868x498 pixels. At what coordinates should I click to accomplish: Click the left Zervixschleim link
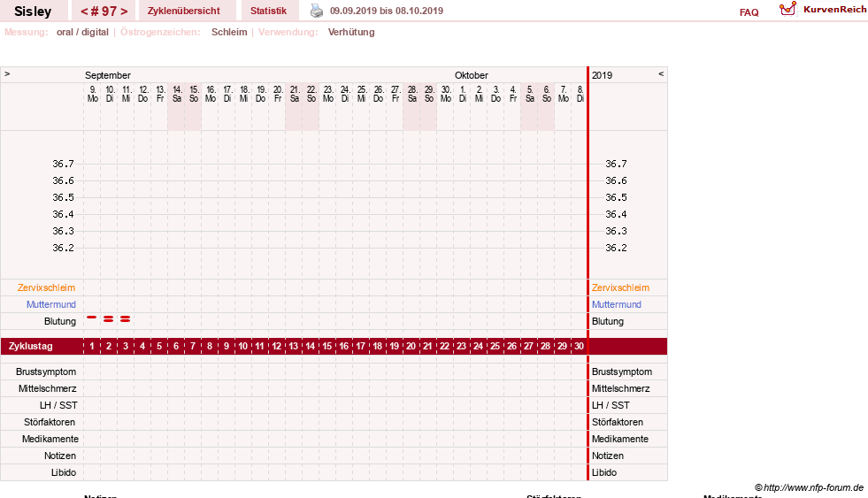47,287
